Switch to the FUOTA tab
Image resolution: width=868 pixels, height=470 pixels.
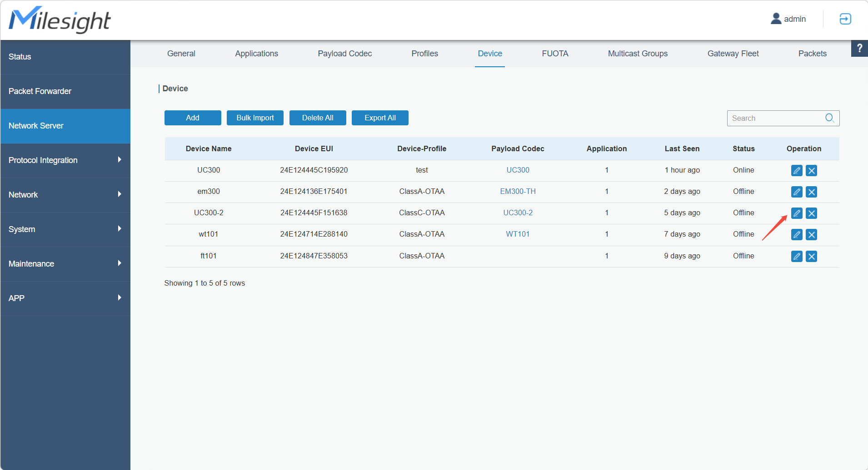(x=555, y=54)
